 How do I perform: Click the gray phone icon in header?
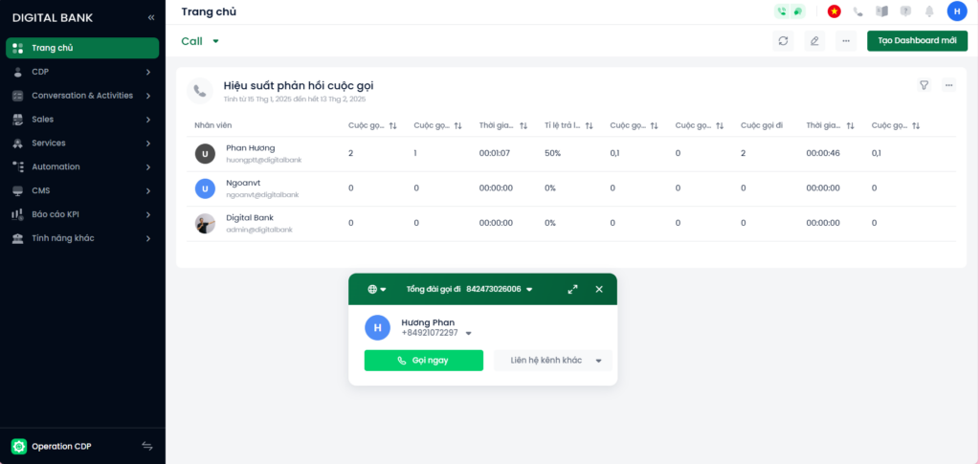pos(857,11)
